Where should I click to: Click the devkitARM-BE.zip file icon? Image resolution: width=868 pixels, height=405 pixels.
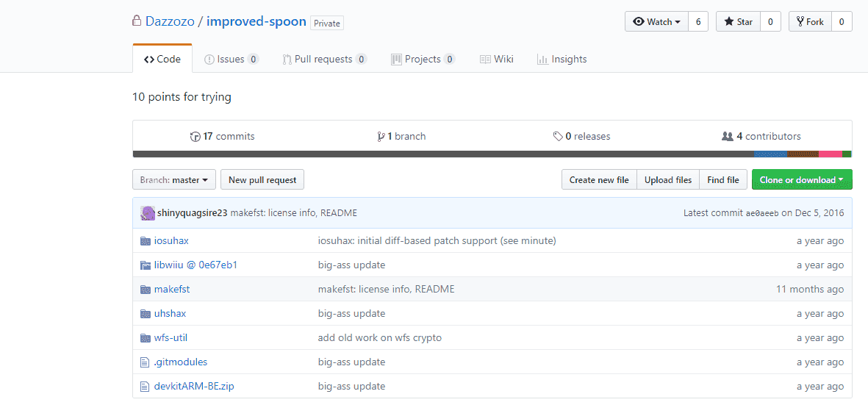click(145, 387)
